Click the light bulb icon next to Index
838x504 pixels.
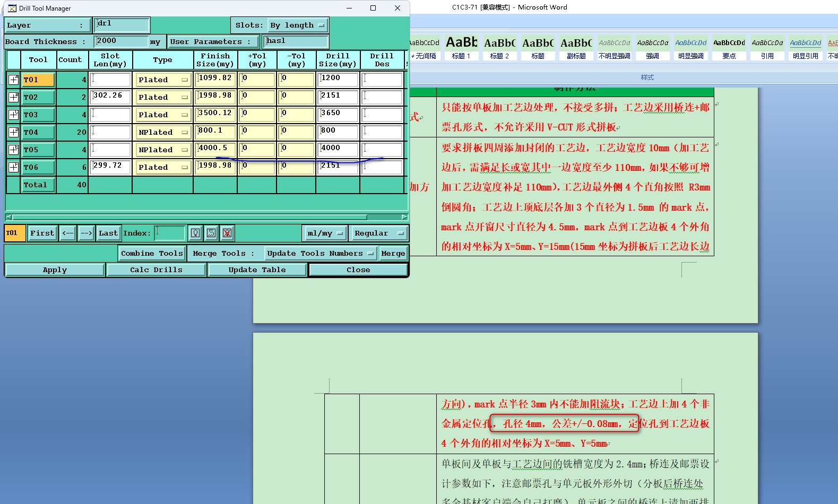195,233
